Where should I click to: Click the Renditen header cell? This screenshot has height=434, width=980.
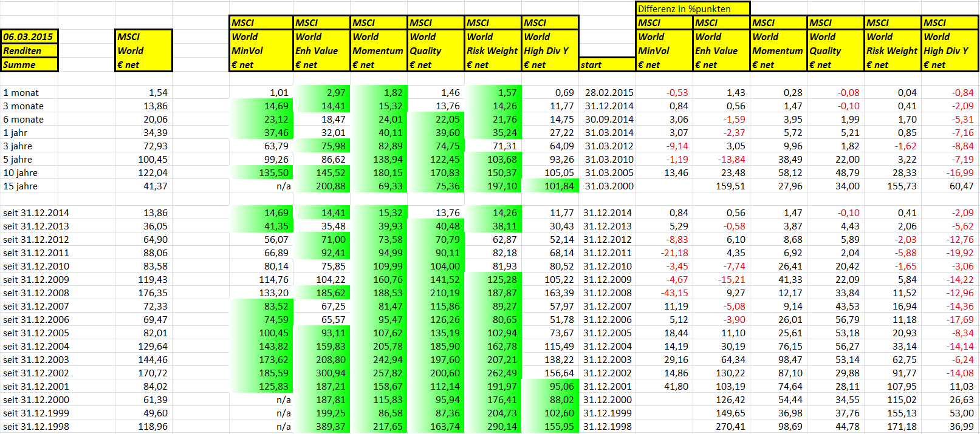pyautogui.click(x=29, y=51)
